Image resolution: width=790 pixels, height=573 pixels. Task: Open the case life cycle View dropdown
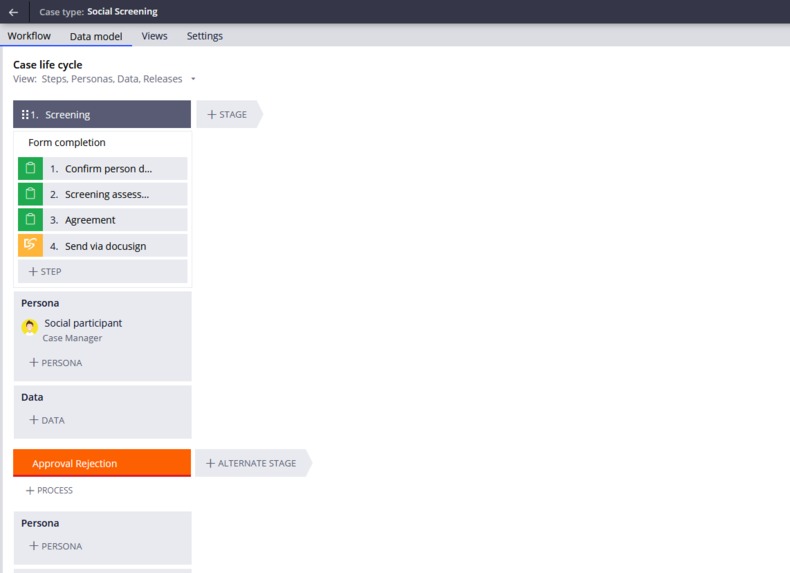[193, 79]
